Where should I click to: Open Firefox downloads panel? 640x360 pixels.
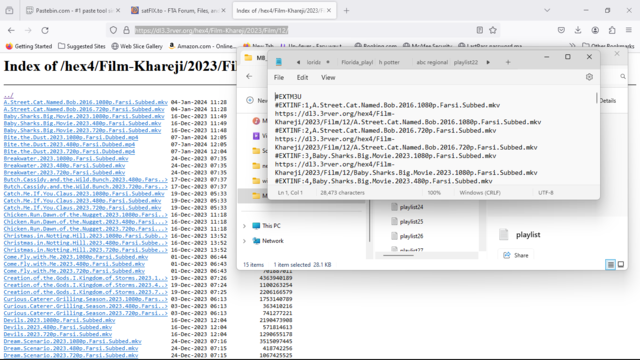tap(578, 30)
